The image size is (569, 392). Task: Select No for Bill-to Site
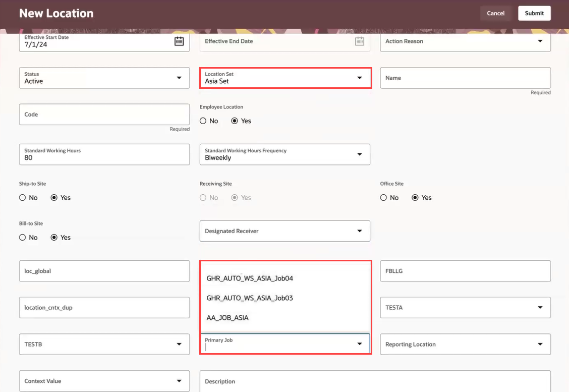[23, 238]
